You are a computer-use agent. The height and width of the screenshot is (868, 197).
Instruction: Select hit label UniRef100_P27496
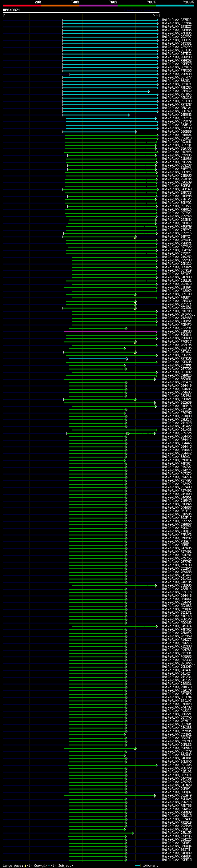coord(177,819)
